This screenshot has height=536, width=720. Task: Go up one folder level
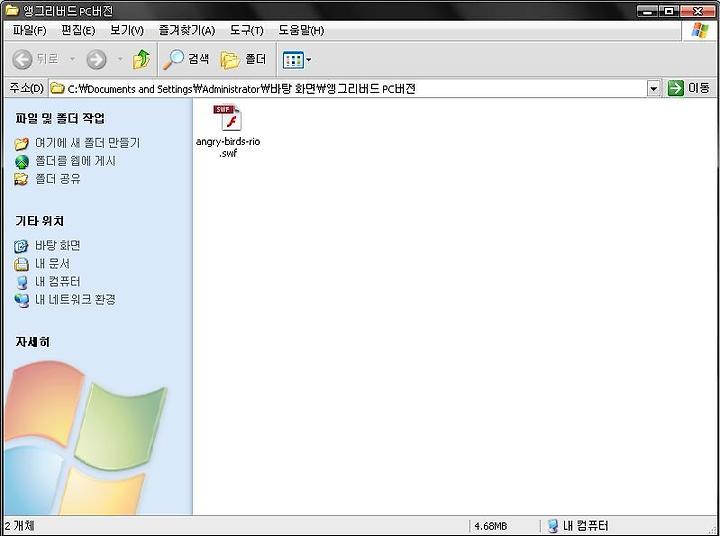141,59
